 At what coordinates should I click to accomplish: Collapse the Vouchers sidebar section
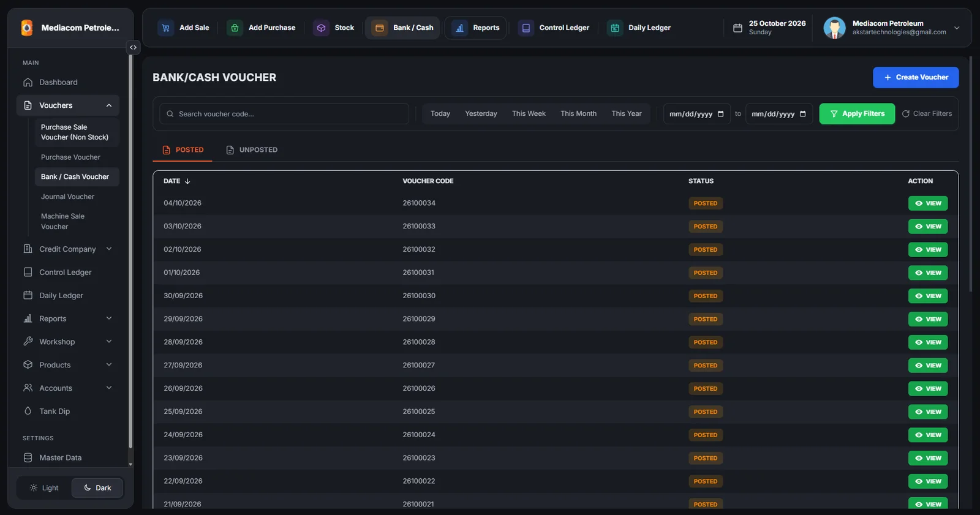67,105
